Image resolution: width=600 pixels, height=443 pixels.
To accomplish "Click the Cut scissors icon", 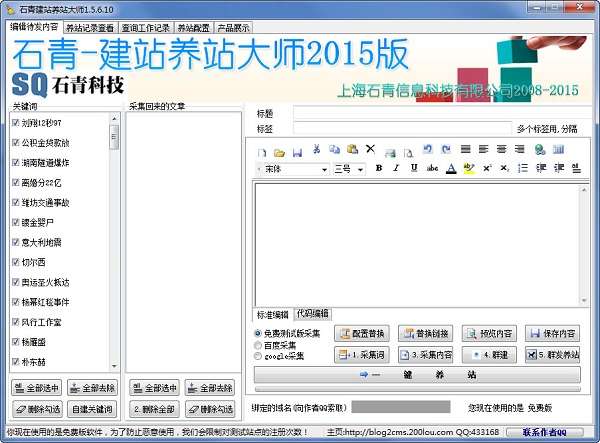I will point(316,150).
